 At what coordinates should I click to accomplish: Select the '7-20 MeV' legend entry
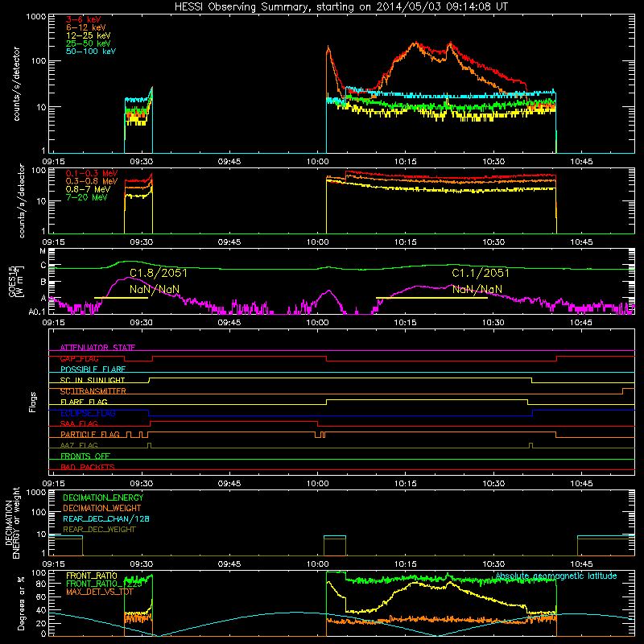pos(86,197)
